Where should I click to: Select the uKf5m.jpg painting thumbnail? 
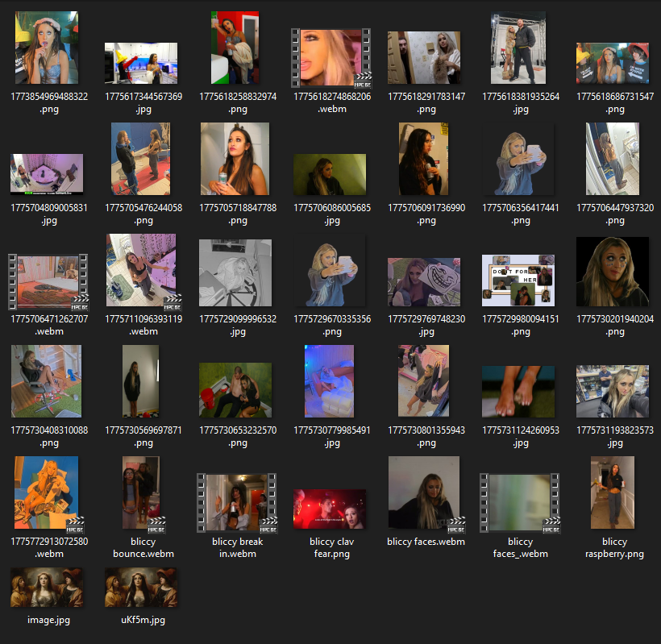[x=141, y=588]
